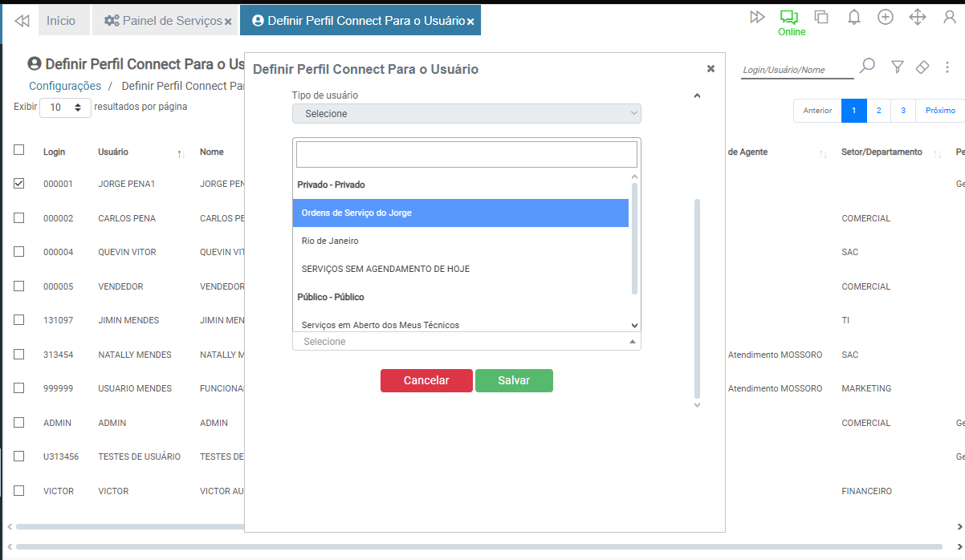Toggle the select-all header checkbox
This screenshot has height=560, width=965.
[x=19, y=150]
